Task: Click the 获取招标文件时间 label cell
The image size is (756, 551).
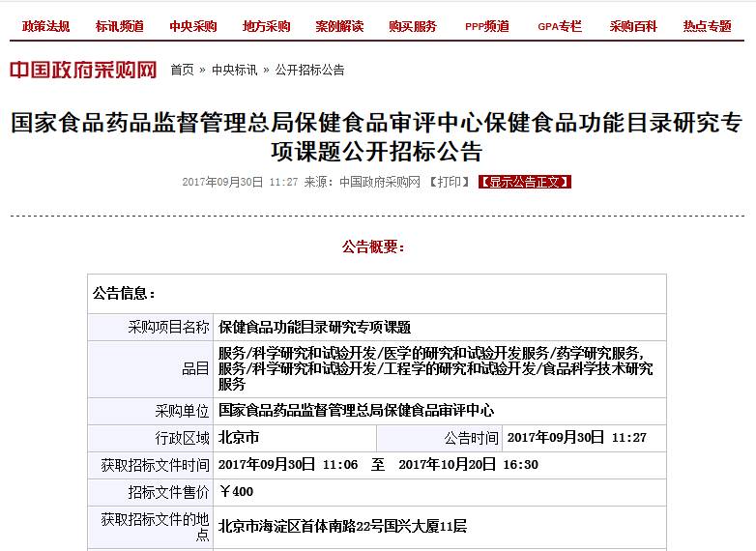Action: coord(151,465)
